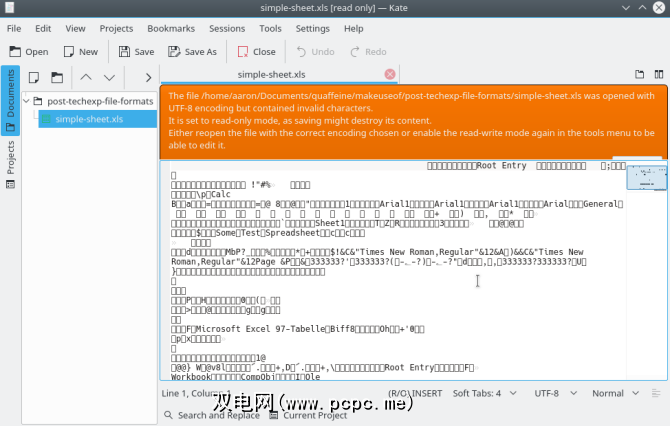Open UTF-8 encoding dropdown
Viewport: 670px width, 426px height.
(x=555, y=393)
